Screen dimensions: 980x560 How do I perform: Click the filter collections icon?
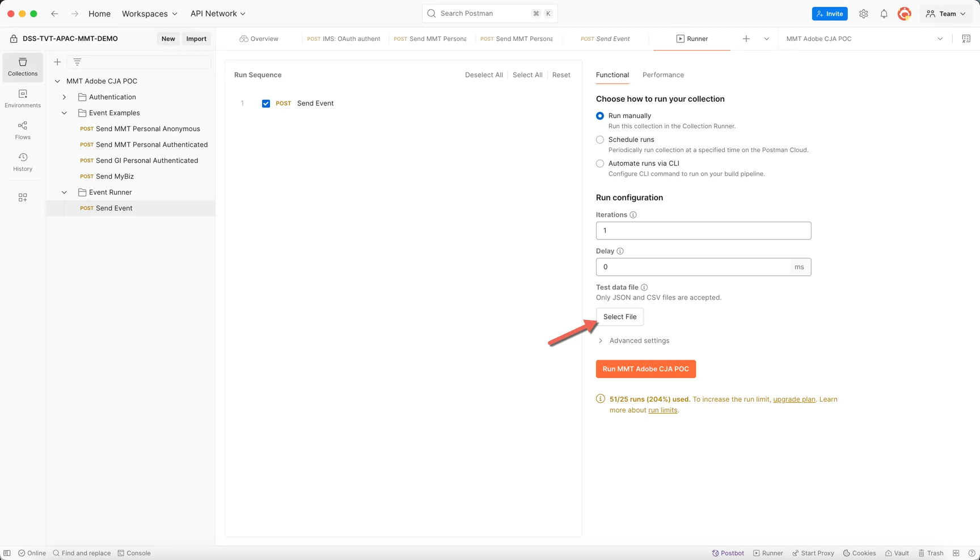[77, 62]
